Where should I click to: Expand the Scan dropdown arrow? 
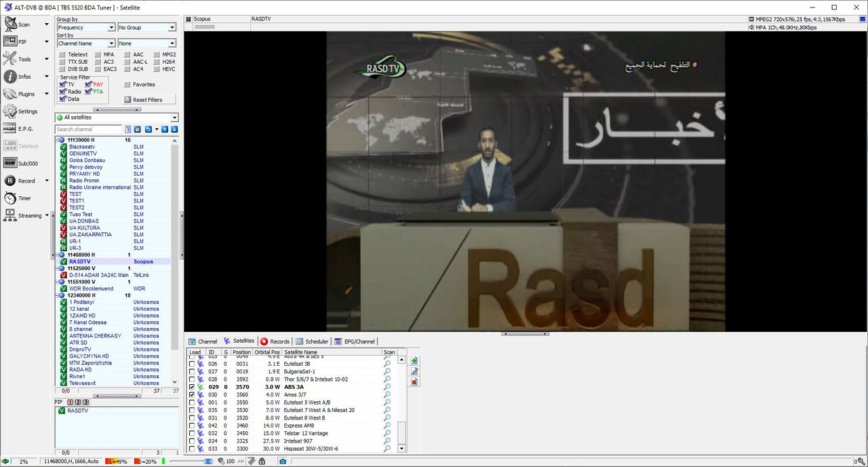pyautogui.click(x=47, y=24)
